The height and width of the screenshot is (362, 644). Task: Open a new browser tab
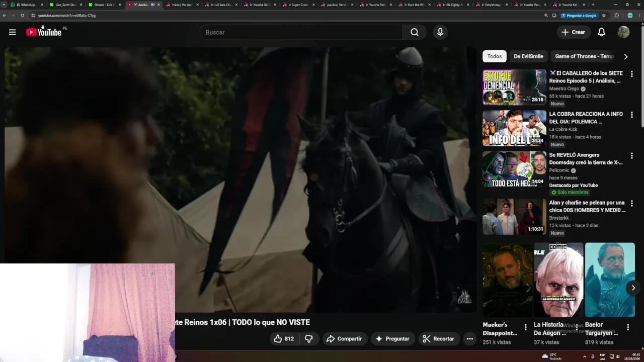click(x=593, y=5)
